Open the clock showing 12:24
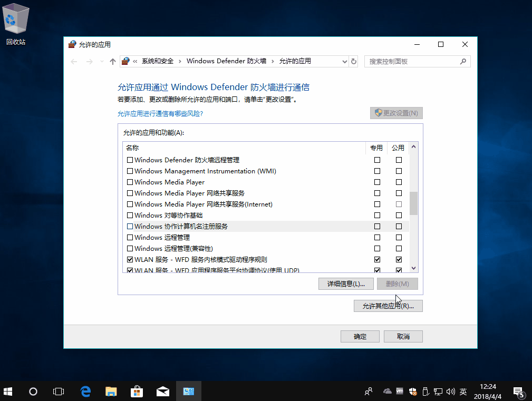 coord(488,392)
